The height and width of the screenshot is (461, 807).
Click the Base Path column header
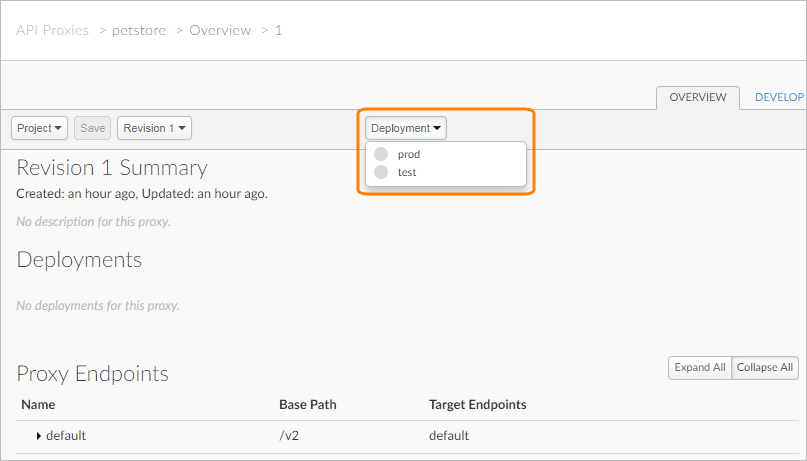coord(307,405)
